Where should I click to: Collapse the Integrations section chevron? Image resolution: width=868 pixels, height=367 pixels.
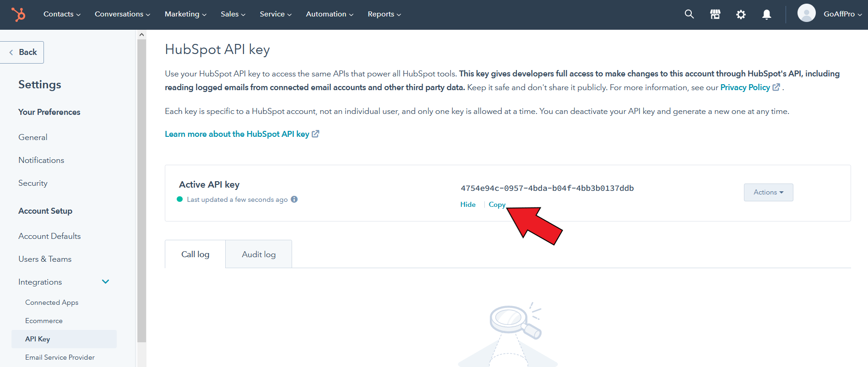[106, 282]
